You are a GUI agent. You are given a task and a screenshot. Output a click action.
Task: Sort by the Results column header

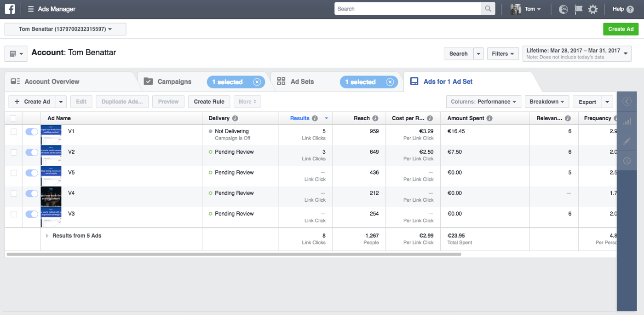tap(299, 118)
